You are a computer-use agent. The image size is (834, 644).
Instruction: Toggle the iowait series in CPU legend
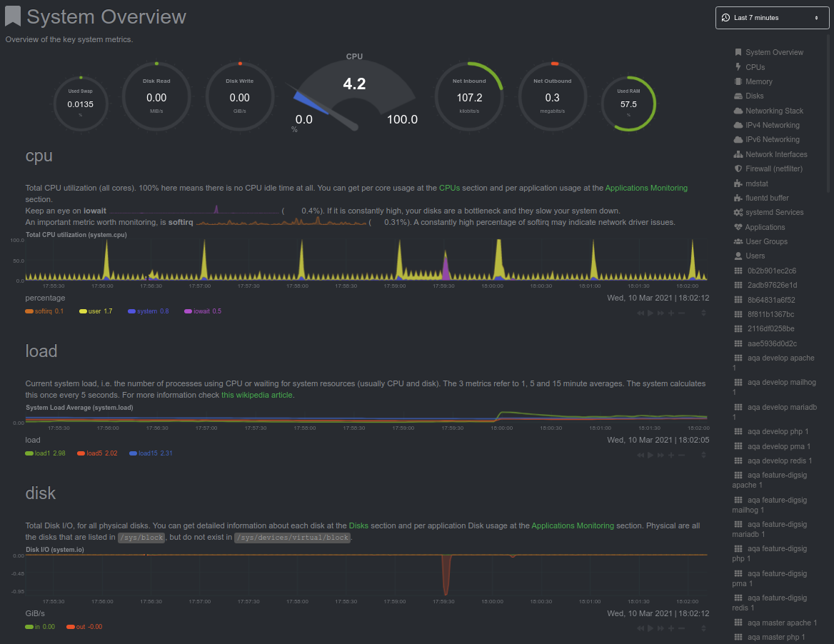click(202, 311)
